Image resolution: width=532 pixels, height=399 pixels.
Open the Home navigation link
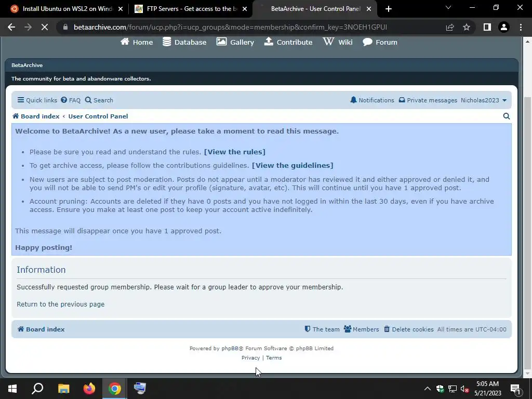tap(137, 42)
